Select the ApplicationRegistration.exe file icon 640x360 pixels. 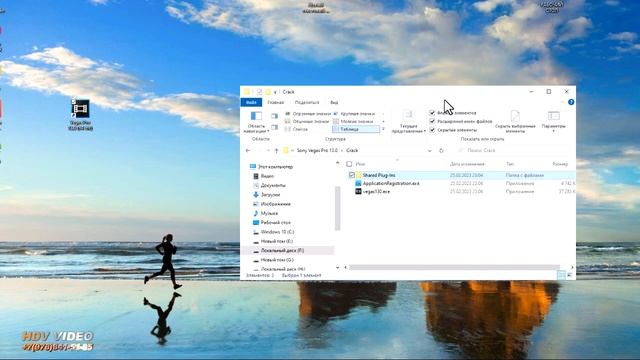(358, 183)
